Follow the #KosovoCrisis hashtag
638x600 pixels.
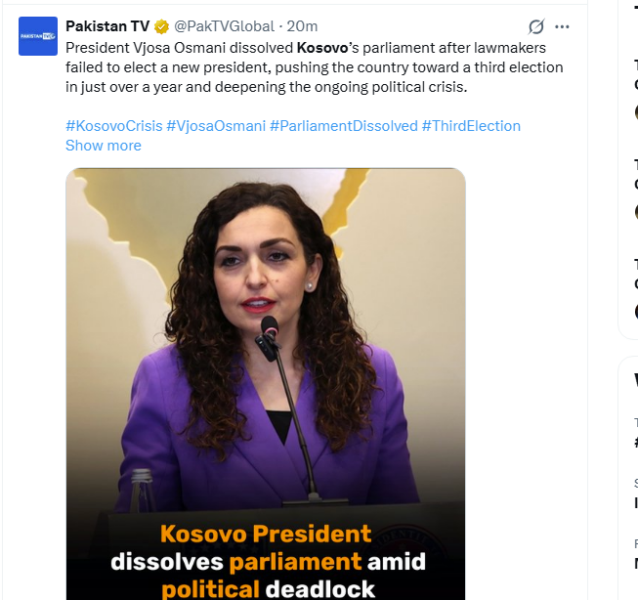(x=114, y=126)
